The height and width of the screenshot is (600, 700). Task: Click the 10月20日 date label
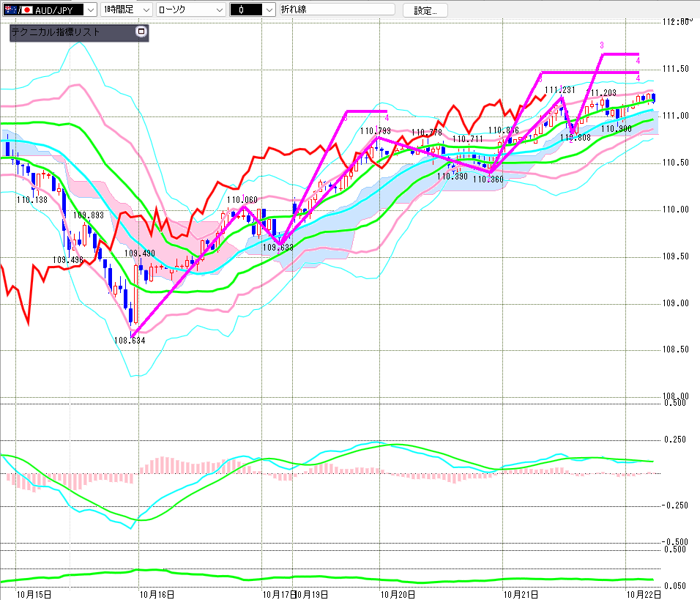tap(398, 595)
